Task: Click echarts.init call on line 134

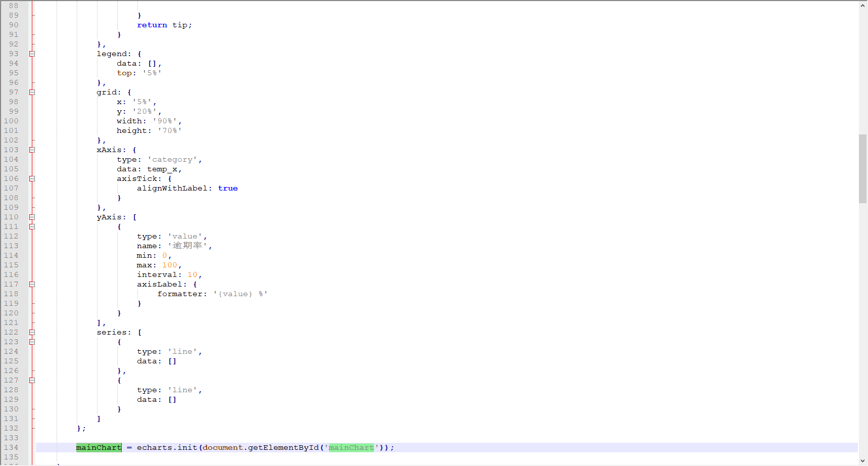Action: pos(167,447)
